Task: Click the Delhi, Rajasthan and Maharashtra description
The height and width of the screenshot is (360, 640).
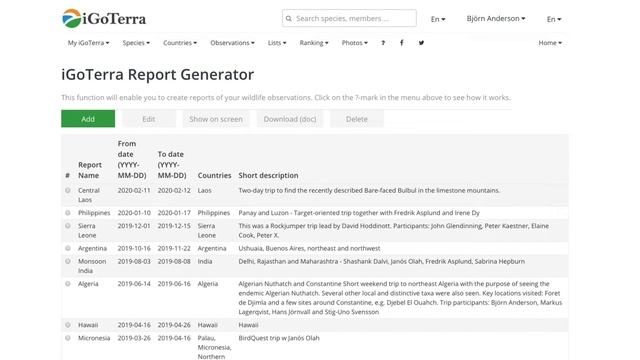Action: (x=382, y=261)
